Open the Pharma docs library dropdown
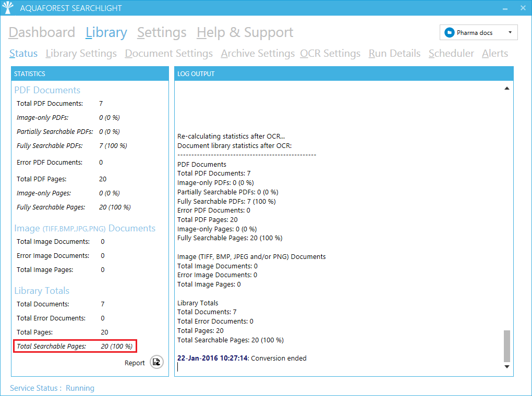The image size is (532, 396). (x=478, y=32)
